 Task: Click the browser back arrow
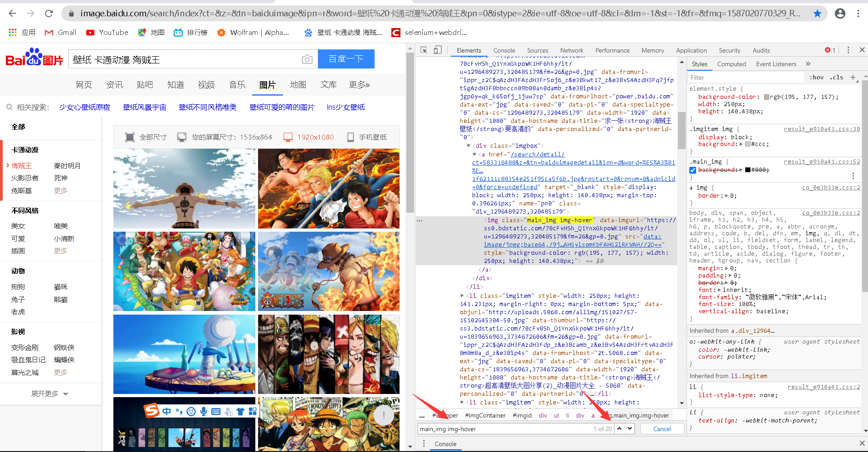12,14
